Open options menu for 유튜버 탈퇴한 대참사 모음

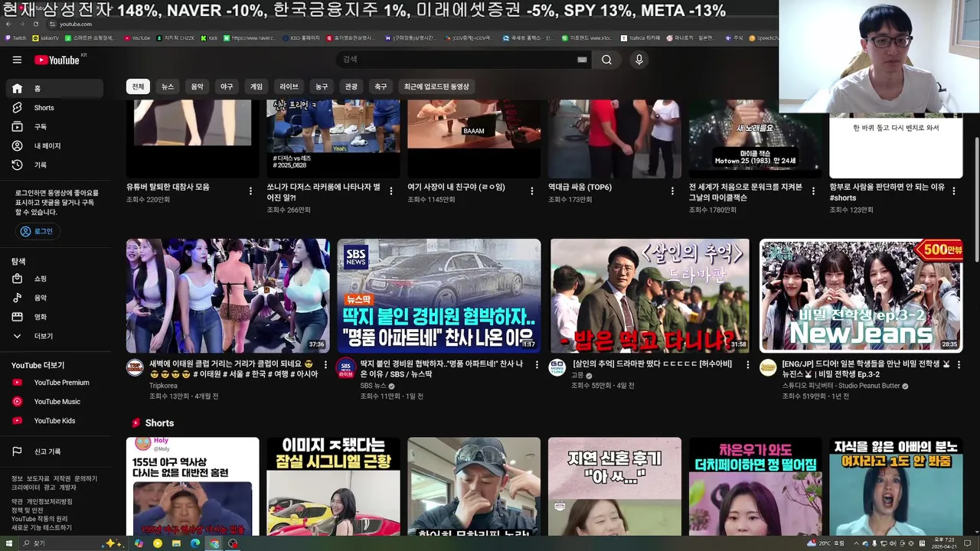pos(250,191)
